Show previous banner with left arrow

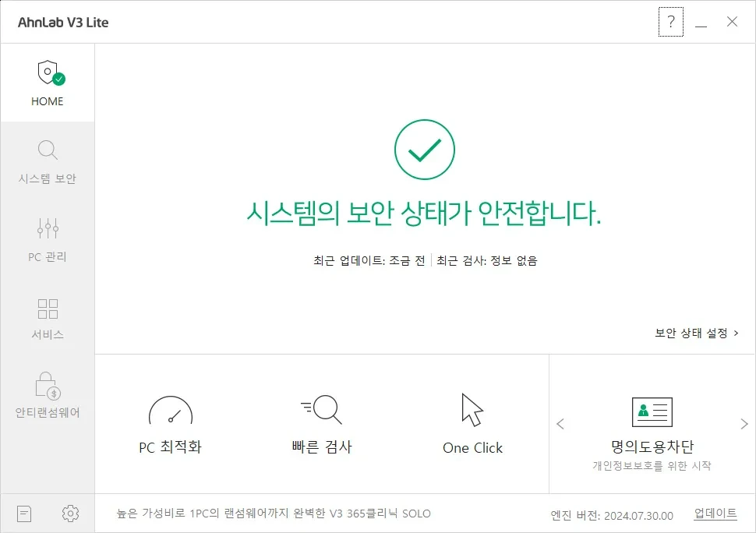(x=560, y=424)
